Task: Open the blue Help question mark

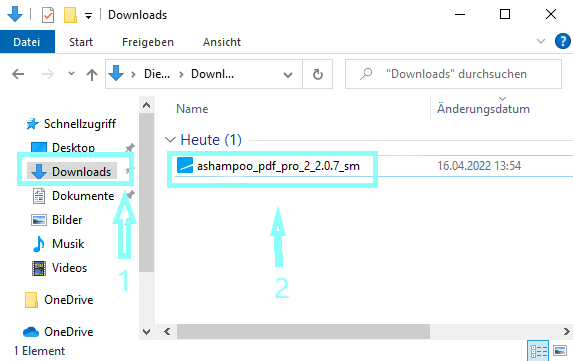Action: click(562, 41)
